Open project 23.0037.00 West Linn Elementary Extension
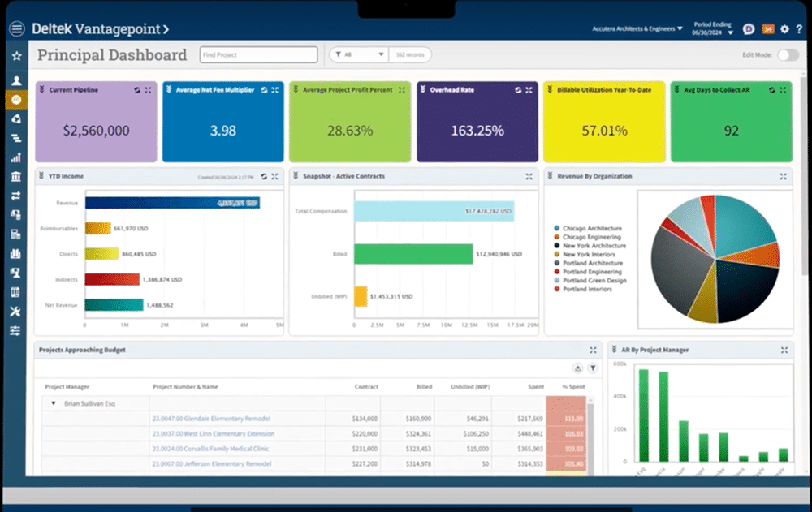 (x=213, y=434)
